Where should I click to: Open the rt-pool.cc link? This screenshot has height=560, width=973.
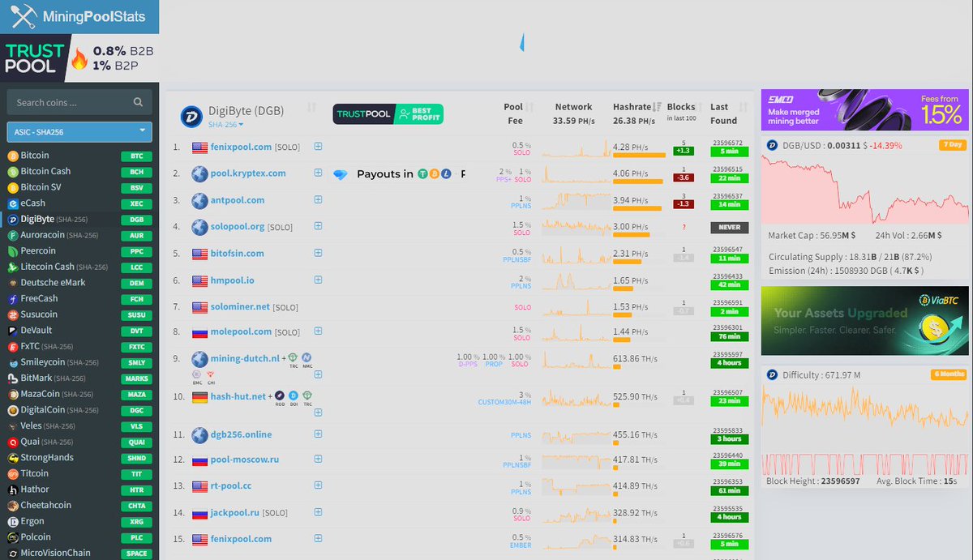pyautogui.click(x=231, y=486)
